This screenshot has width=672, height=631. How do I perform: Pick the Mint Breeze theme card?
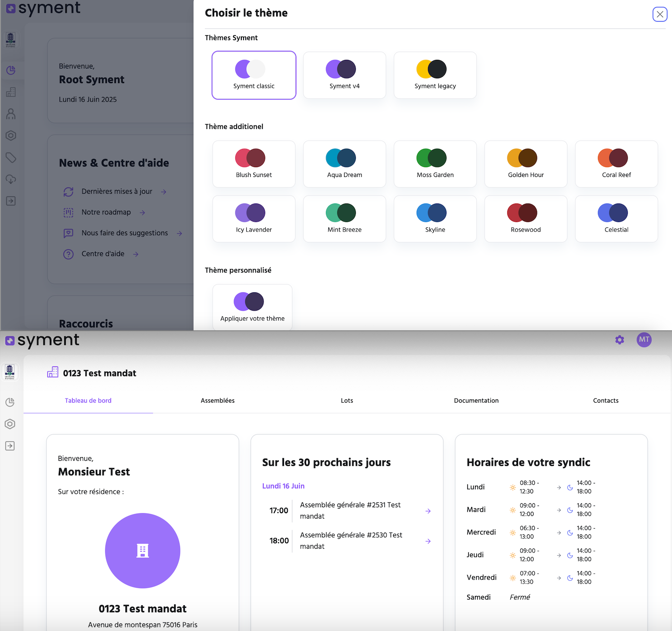pos(345,219)
